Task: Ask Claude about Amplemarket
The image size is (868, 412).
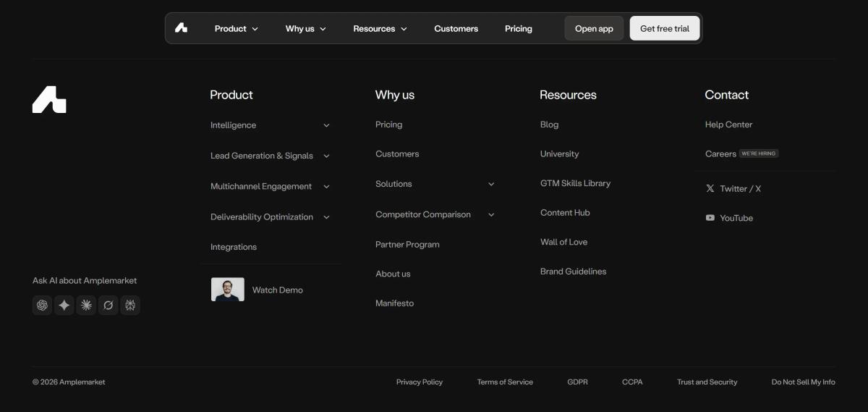Action: [x=86, y=305]
